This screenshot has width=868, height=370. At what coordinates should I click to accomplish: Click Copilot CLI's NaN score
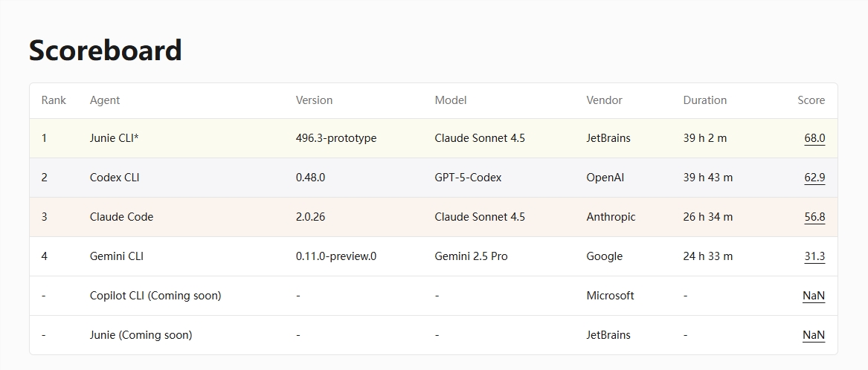[813, 296]
